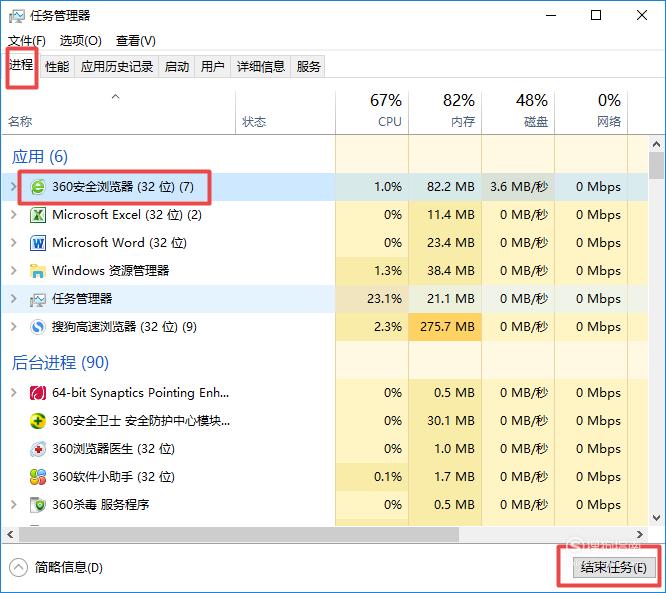Sort by the 网络 column header
Viewport: 666px width, 593px height.
point(591,113)
